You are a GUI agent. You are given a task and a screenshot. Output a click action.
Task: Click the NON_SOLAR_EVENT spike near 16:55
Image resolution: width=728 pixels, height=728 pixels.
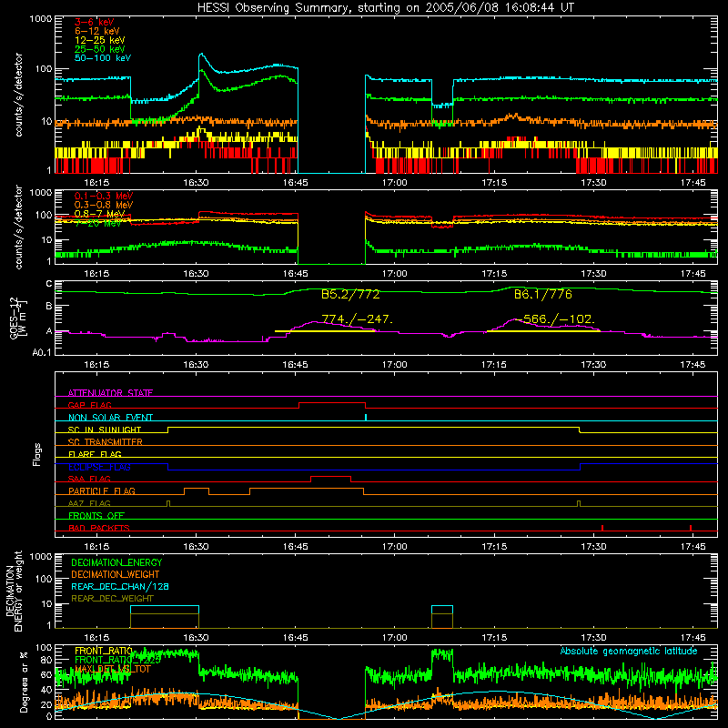(366, 417)
